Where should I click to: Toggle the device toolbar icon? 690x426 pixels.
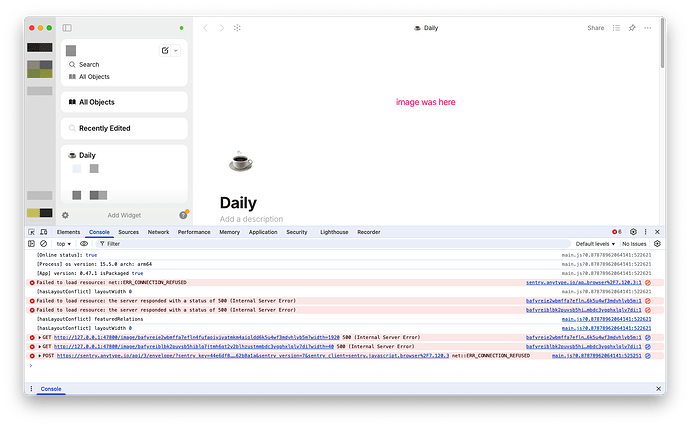pos(44,232)
